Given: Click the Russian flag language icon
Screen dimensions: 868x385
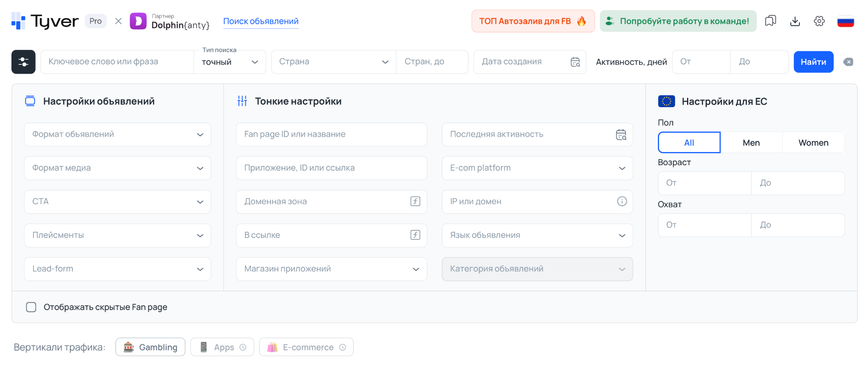Looking at the screenshot, I should [x=845, y=21].
